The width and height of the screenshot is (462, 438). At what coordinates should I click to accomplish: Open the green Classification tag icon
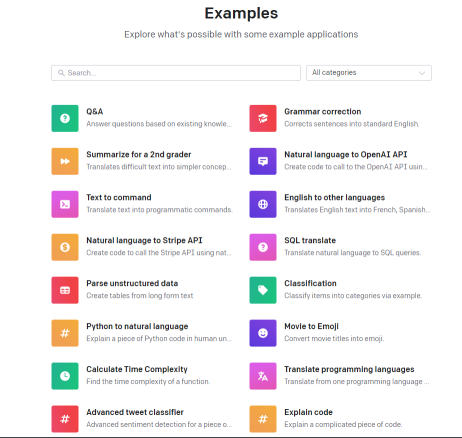pyautogui.click(x=263, y=290)
